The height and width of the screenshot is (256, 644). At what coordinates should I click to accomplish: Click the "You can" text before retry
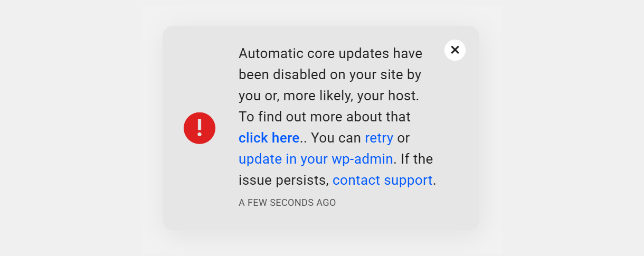click(x=336, y=138)
